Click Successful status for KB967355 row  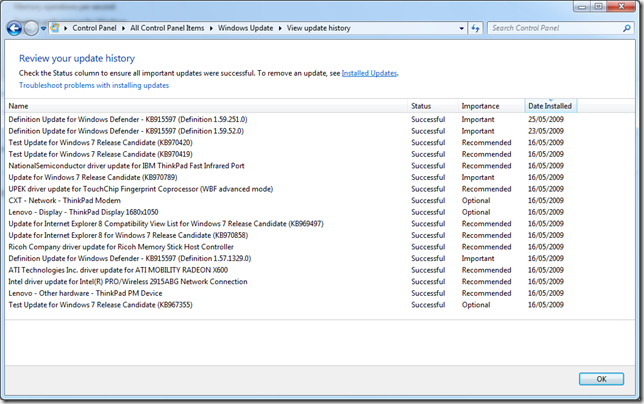428,305
